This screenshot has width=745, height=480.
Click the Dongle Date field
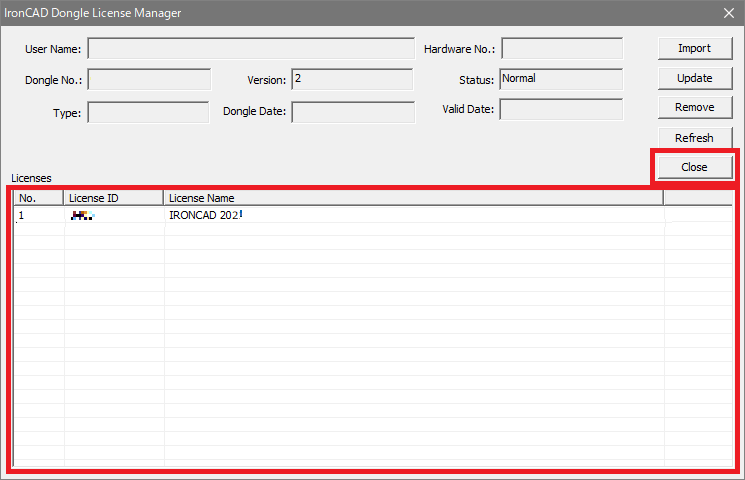[x=352, y=112]
